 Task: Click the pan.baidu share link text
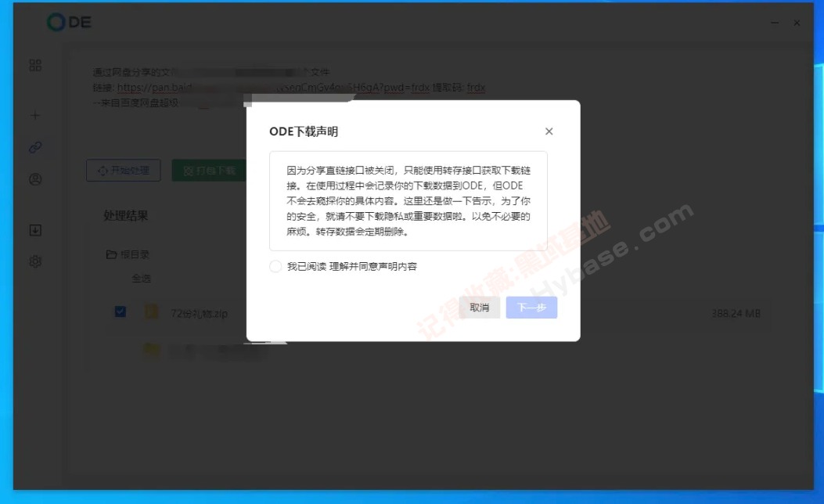click(x=274, y=87)
